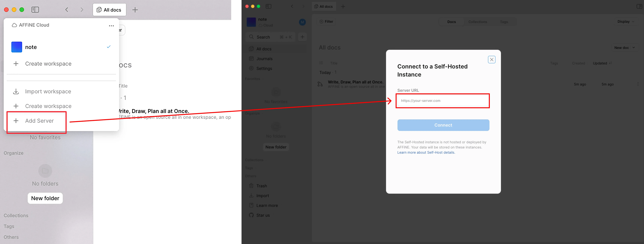Screen dimensions: 644x244
Task: Open All docs tab in left window
Action: click(109, 10)
